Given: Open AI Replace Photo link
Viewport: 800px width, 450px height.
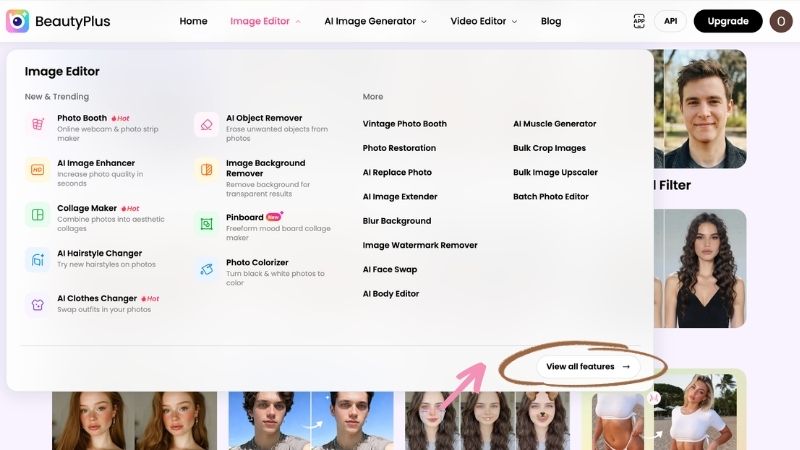Looking at the screenshot, I should click(397, 172).
